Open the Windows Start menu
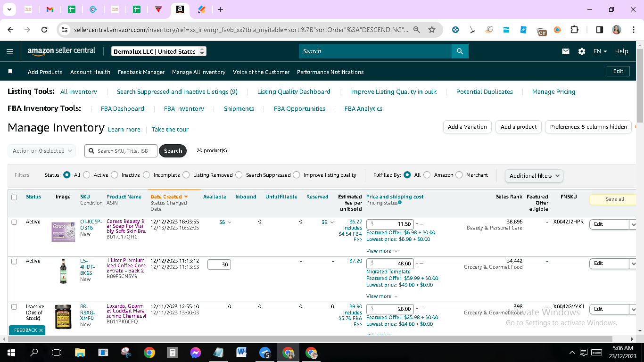The width and height of the screenshot is (644, 362). (x=10, y=352)
